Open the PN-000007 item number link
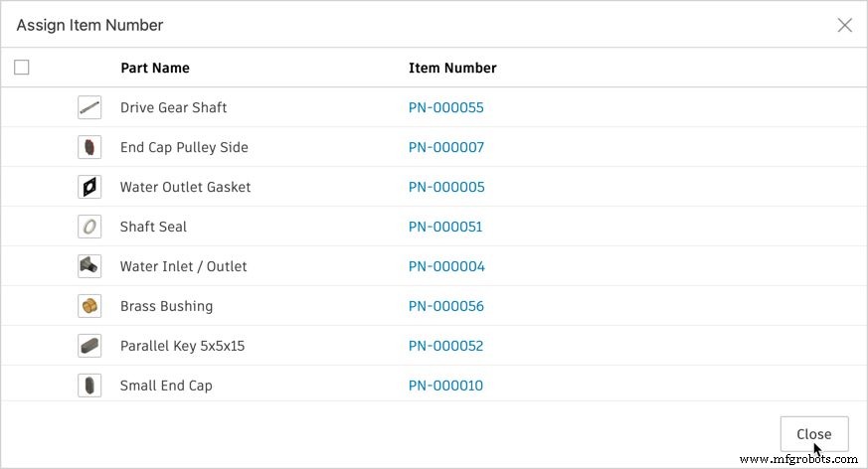This screenshot has height=469, width=868. point(446,147)
